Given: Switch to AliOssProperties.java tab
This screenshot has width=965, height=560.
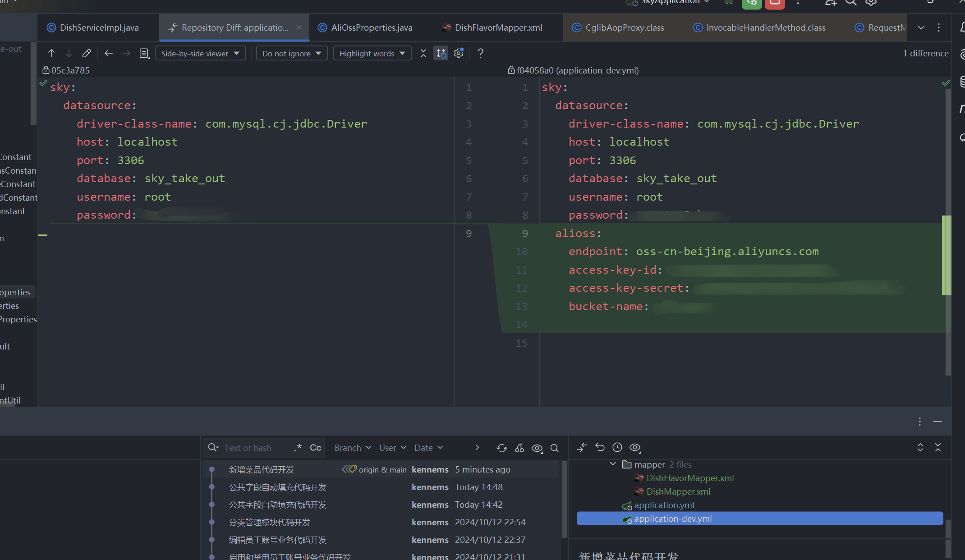Looking at the screenshot, I should [371, 28].
